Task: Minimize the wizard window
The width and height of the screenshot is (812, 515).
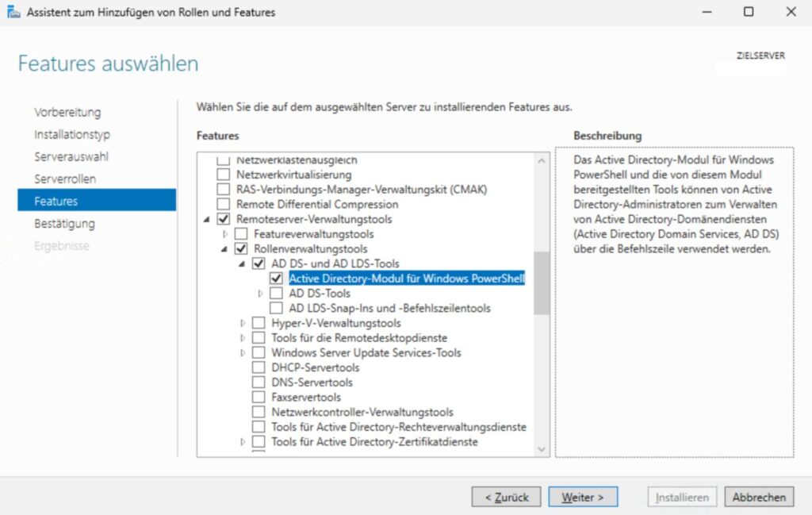Action: [707, 12]
